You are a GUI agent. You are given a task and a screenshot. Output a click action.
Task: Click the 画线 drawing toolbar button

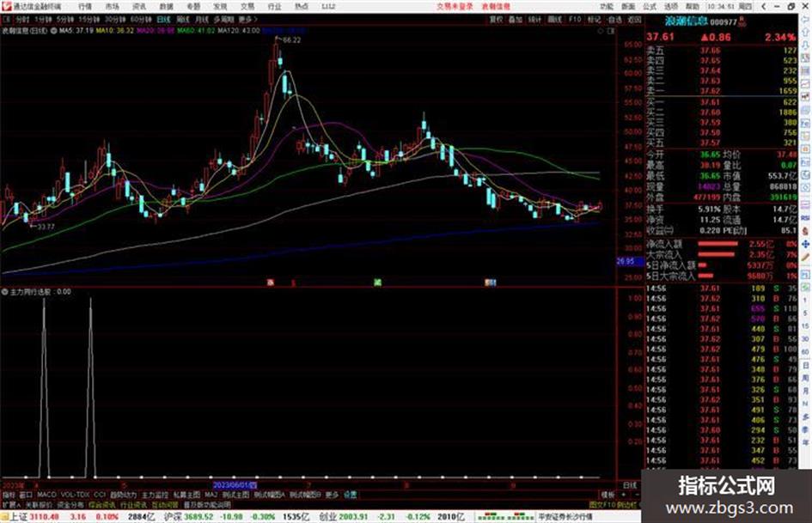[x=554, y=19]
